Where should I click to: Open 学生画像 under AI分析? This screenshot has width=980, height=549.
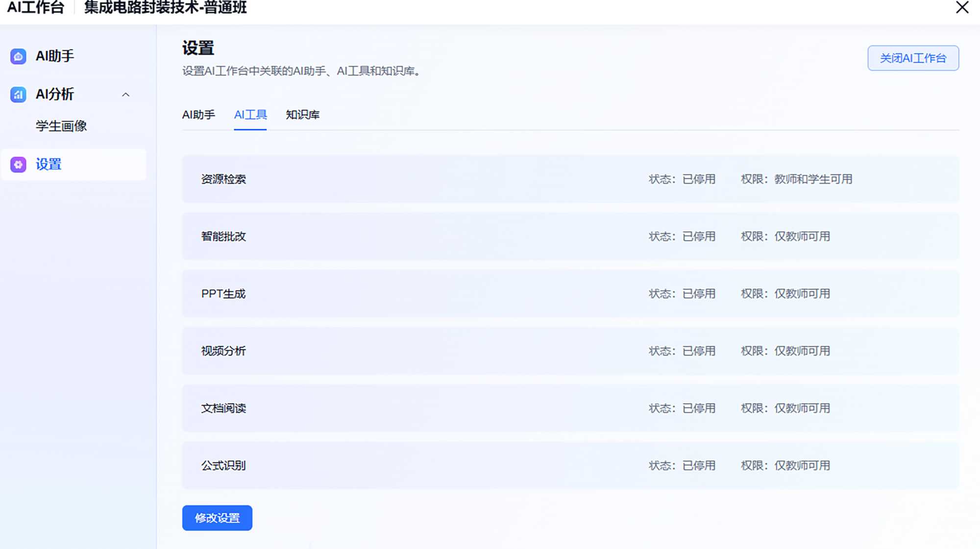click(x=61, y=126)
